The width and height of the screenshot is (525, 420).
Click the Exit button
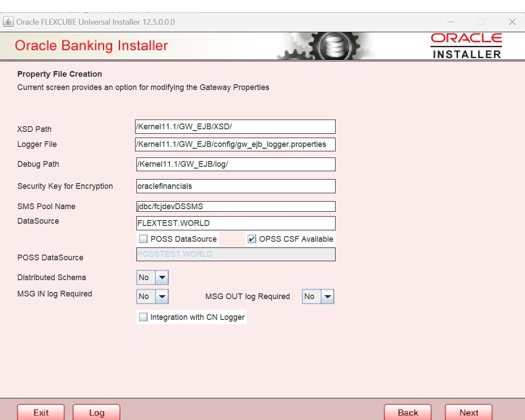click(x=41, y=412)
